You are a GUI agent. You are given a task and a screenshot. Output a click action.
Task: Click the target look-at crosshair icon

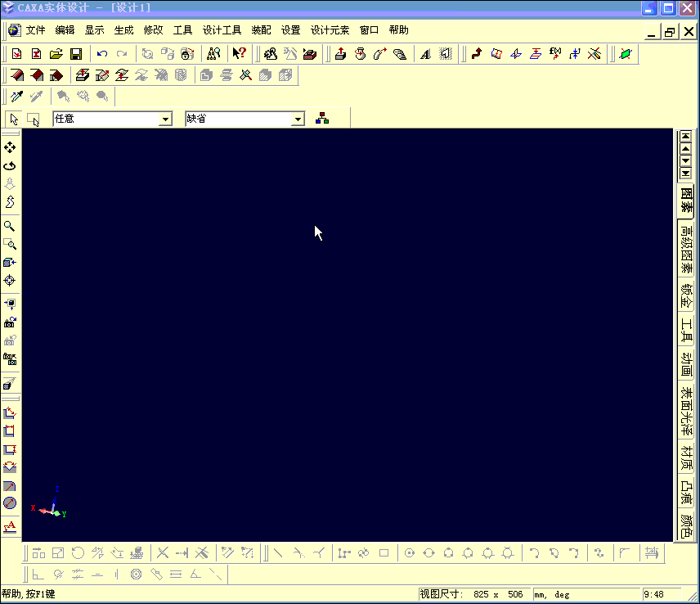[x=9, y=281]
